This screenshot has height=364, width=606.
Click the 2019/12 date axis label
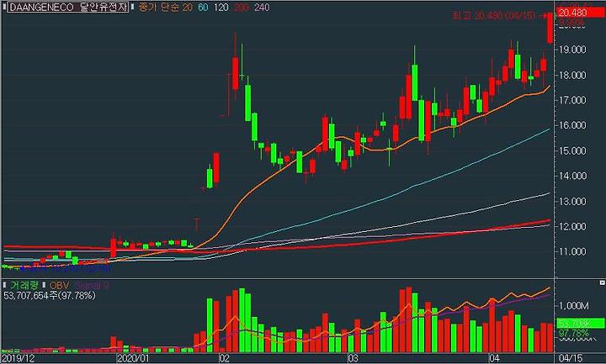click(18, 358)
